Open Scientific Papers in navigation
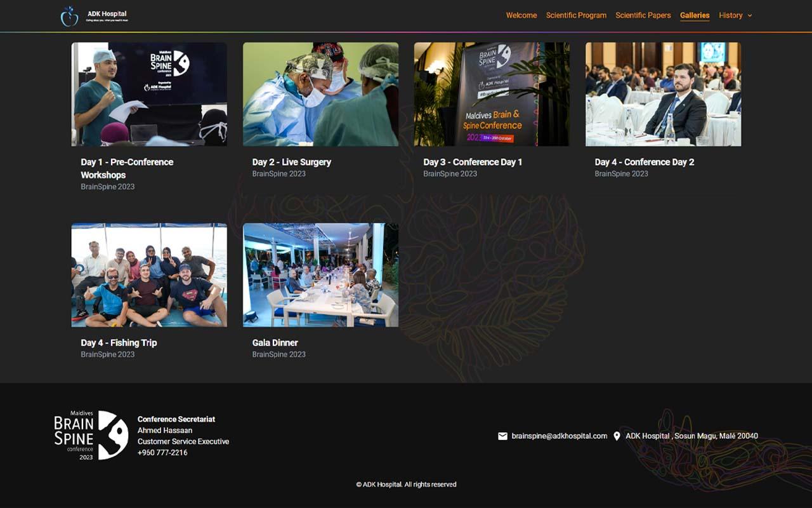The image size is (812, 508). 643,15
